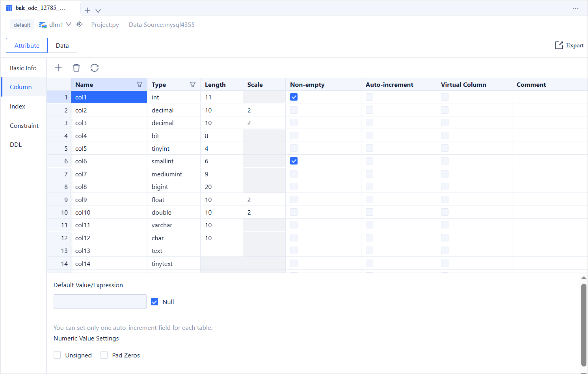
Task: Enable the Pad Zeros checkbox
Action: 104,355
